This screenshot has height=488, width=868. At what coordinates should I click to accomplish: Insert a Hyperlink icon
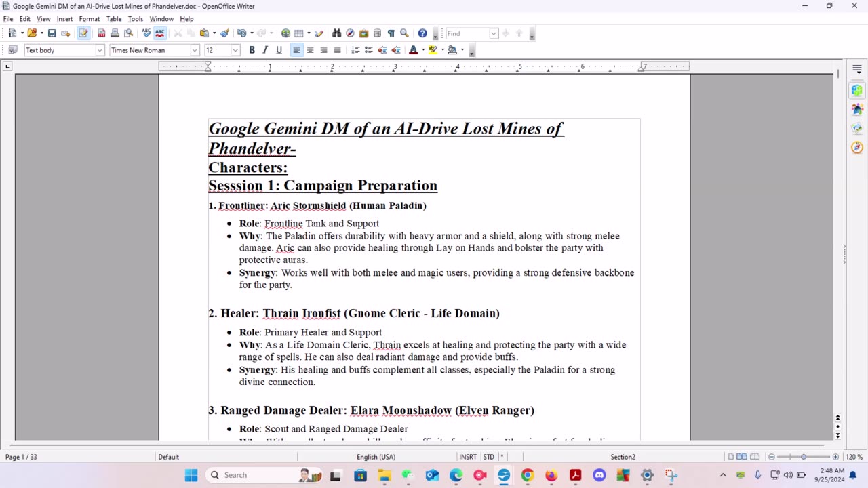[x=285, y=33]
